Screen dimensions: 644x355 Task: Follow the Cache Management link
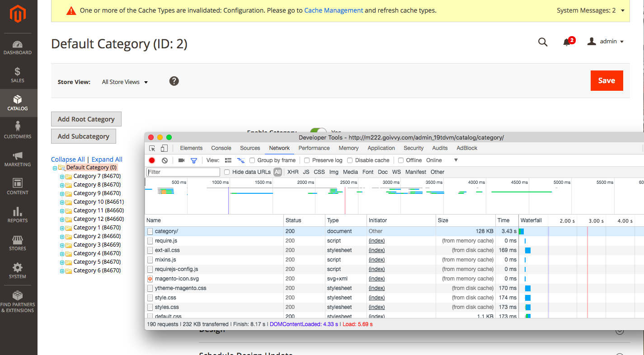pyautogui.click(x=334, y=10)
